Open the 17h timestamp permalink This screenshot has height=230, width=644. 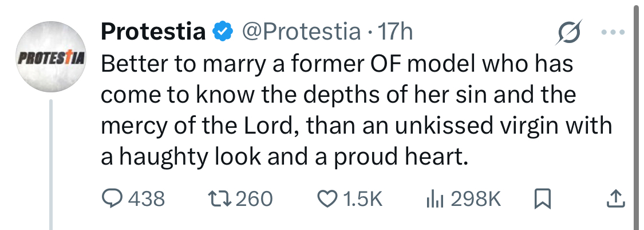(x=396, y=32)
